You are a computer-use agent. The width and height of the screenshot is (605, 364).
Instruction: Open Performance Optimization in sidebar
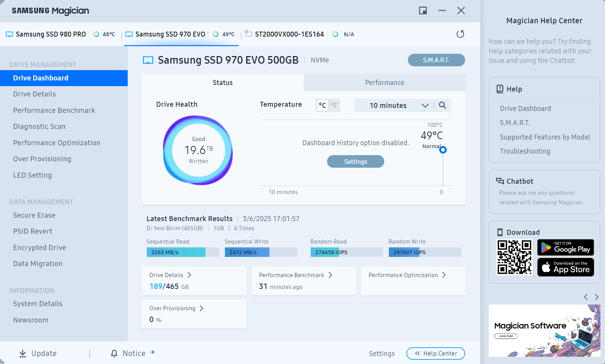coord(57,143)
